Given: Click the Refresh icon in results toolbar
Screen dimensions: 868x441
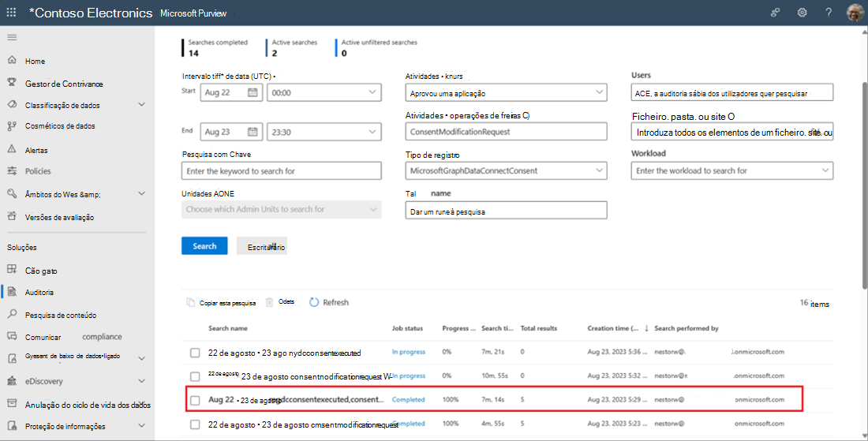Looking at the screenshot, I should [x=314, y=302].
